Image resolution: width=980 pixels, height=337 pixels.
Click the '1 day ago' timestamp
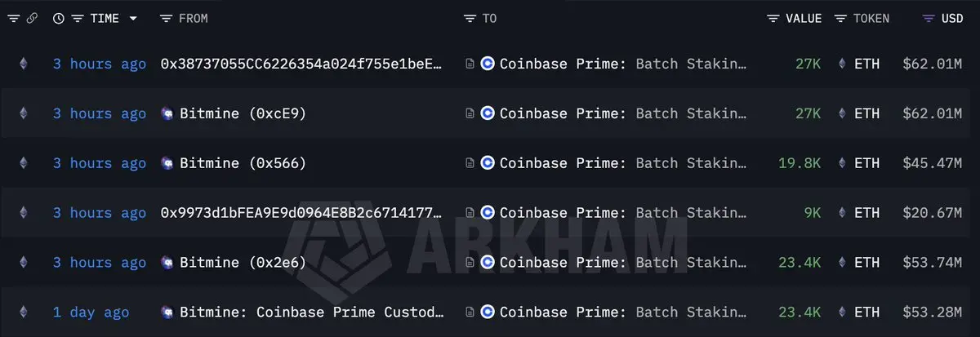tap(91, 313)
